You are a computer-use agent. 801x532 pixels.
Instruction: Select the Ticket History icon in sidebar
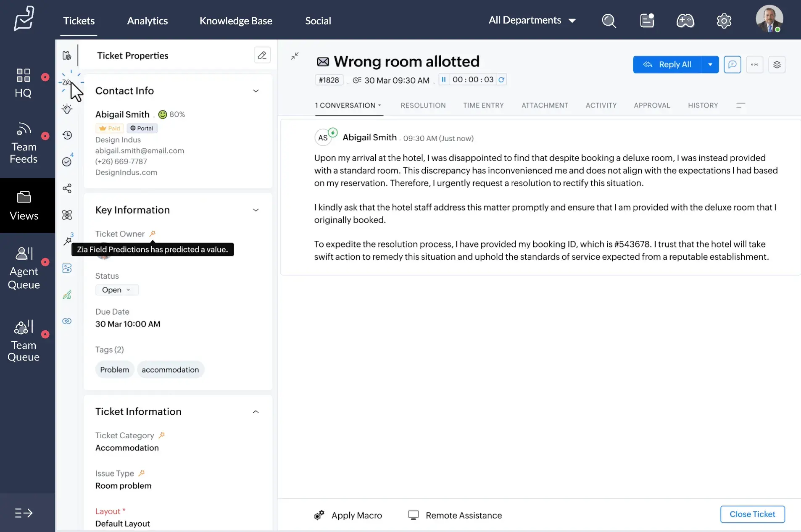point(67,135)
